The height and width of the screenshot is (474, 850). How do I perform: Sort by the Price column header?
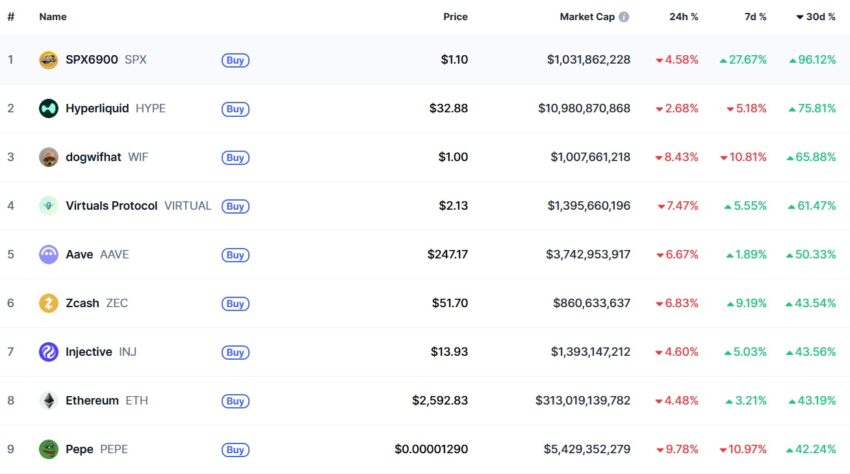tap(455, 17)
